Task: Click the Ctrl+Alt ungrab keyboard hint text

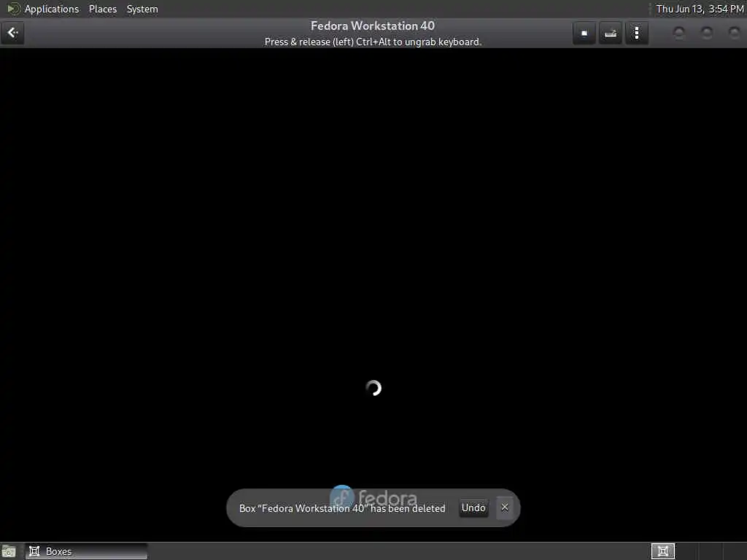Action: point(373,42)
